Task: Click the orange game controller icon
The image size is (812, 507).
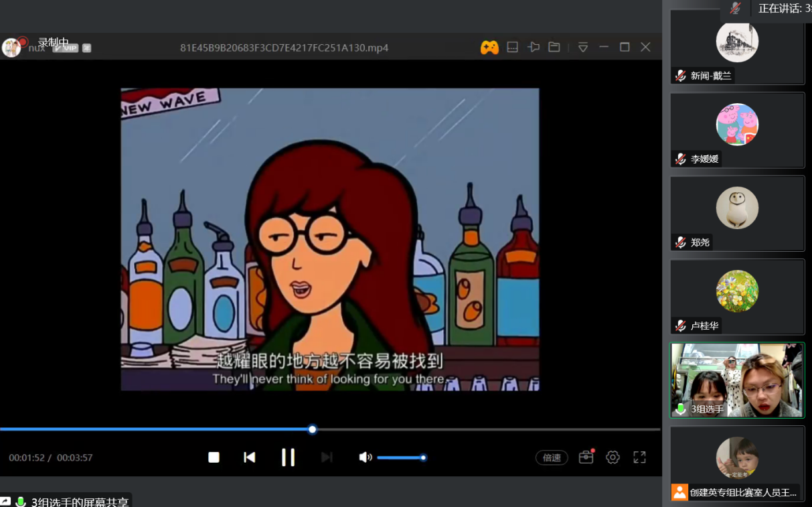Action: click(489, 48)
